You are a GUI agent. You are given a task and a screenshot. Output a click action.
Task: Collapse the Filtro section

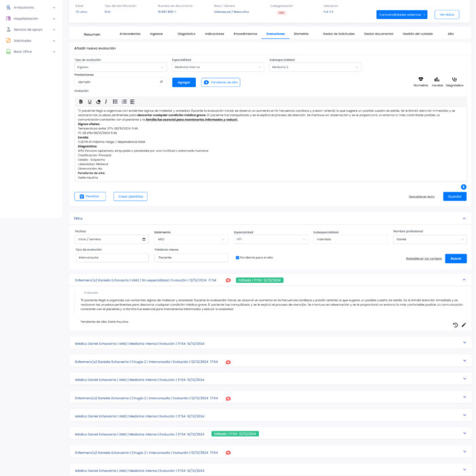(464, 218)
